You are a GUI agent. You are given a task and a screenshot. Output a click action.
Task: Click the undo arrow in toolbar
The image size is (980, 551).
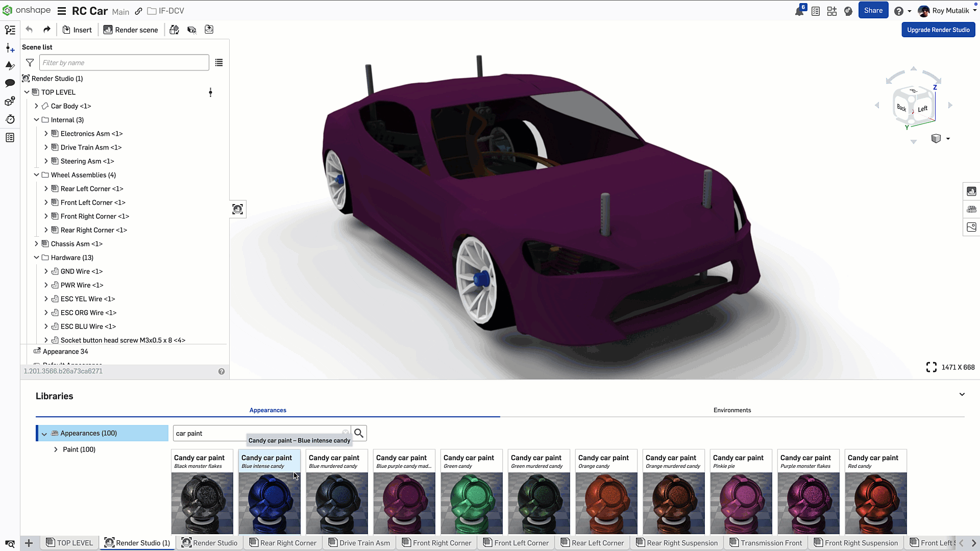tap(29, 30)
